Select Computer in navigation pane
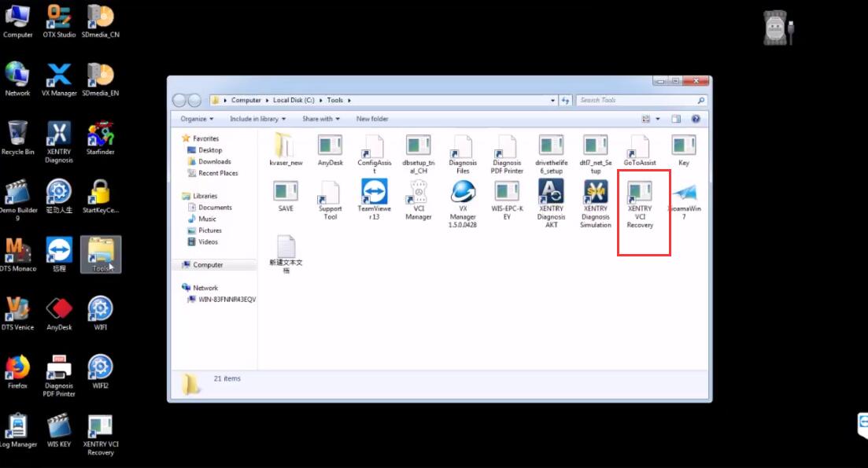Screen dimensions: 868x468 (x=202, y=265)
